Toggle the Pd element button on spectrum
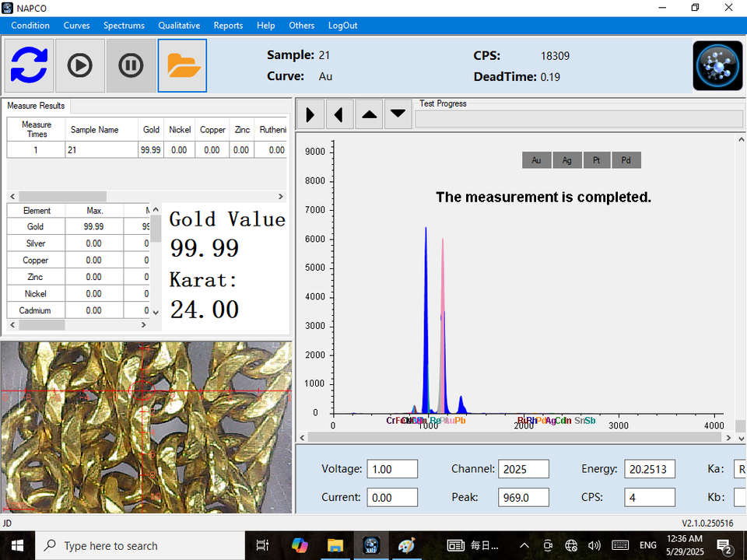 [626, 160]
